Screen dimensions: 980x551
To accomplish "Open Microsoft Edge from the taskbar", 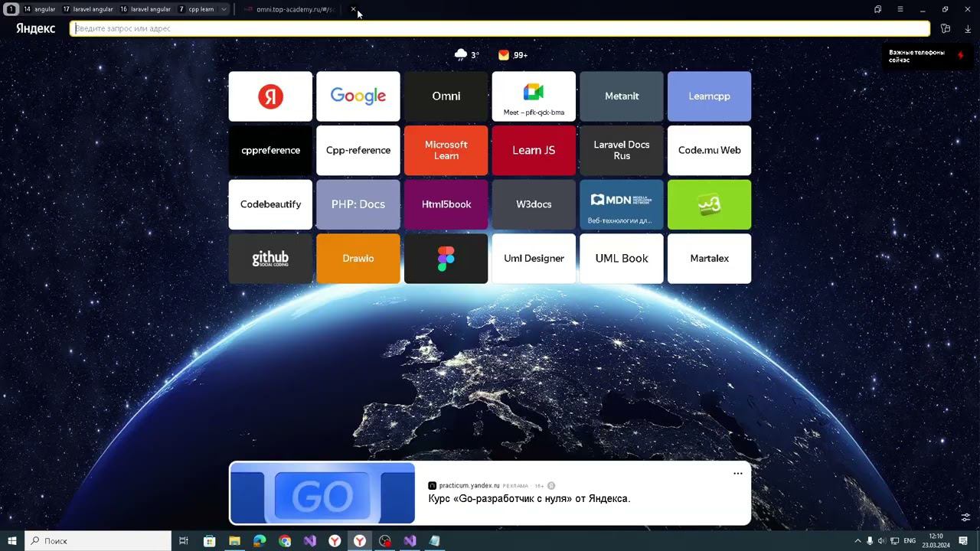I will [x=260, y=541].
